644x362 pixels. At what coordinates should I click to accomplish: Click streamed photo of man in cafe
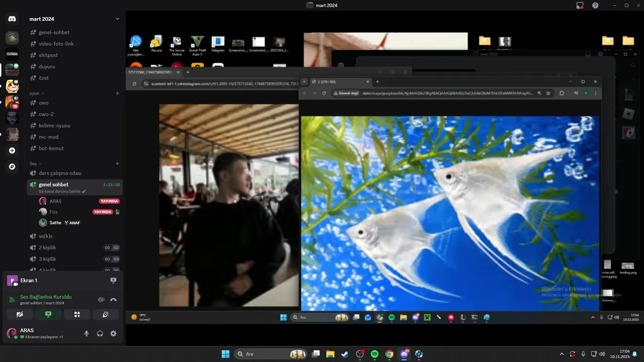point(229,205)
